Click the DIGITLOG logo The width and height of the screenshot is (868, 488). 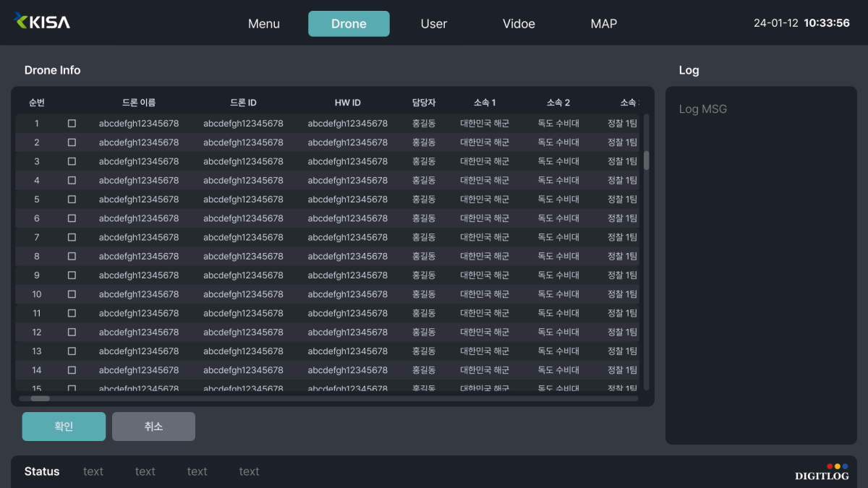tap(821, 473)
